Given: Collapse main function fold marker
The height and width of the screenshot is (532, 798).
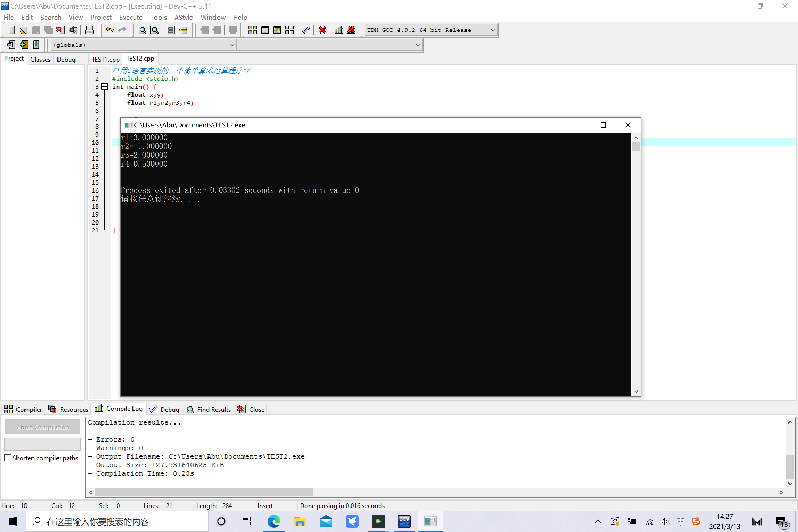Looking at the screenshot, I should (x=105, y=87).
